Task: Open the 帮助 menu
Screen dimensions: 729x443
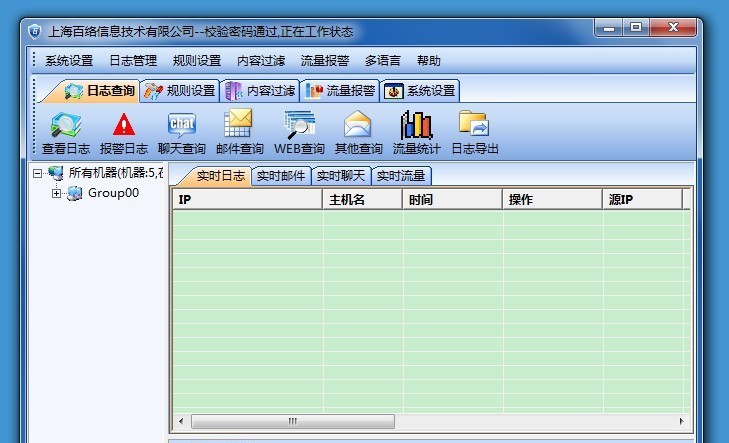Action: [x=428, y=61]
